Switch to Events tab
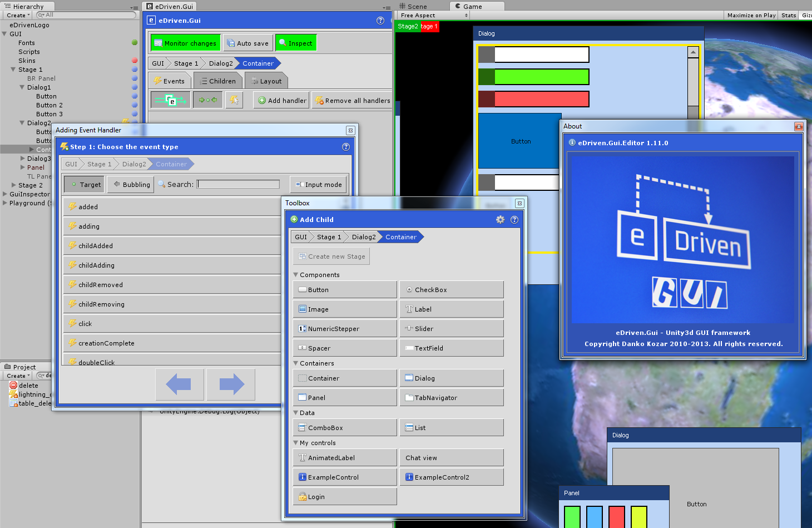The height and width of the screenshot is (528, 812). [170, 81]
